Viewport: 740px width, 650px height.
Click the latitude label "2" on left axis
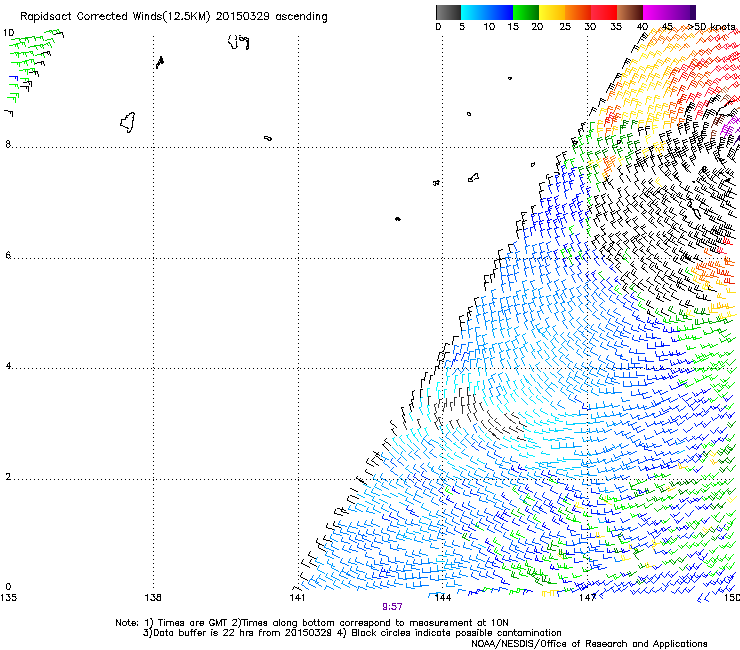coord(8,477)
